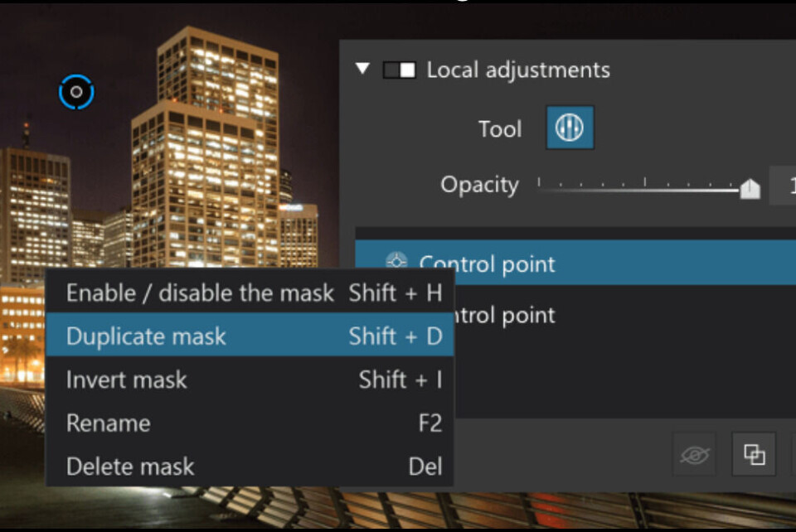The image size is (796, 532).
Task: Click the crosshair icon of the highlighted Control point
Action: coord(396,264)
